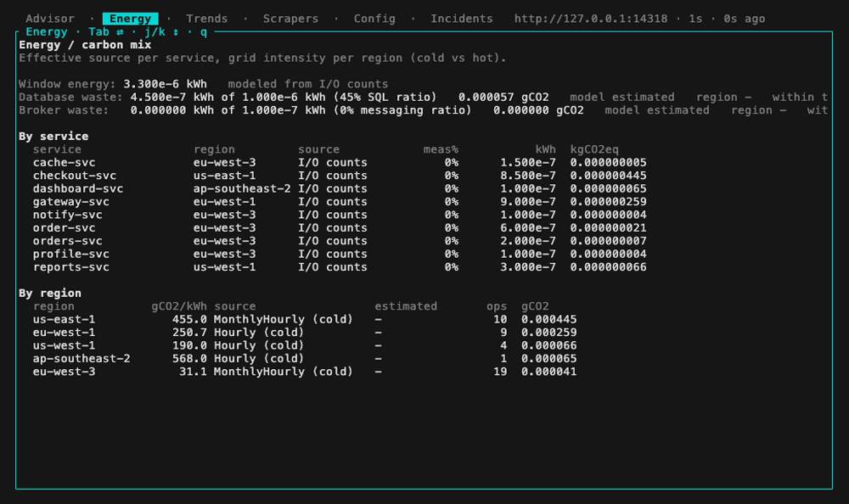Click the 'By service' section heading
The height and width of the screenshot is (504, 849).
53,137
